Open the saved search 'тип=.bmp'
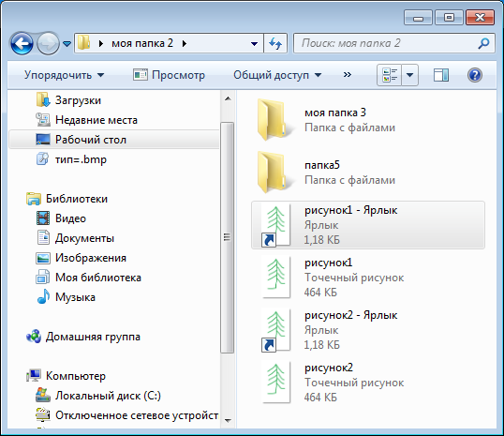This screenshot has width=504, height=436. (x=81, y=159)
